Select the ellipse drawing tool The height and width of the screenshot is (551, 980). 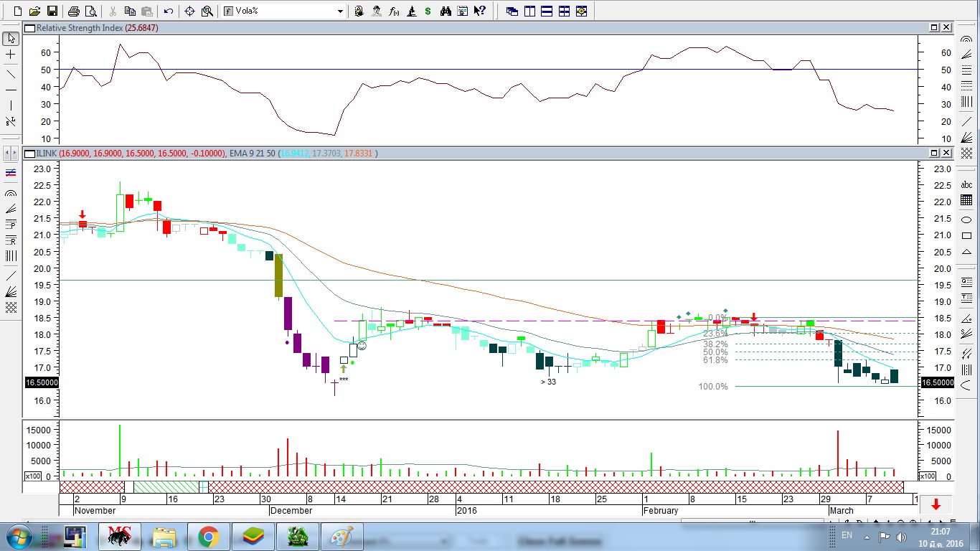(966, 219)
